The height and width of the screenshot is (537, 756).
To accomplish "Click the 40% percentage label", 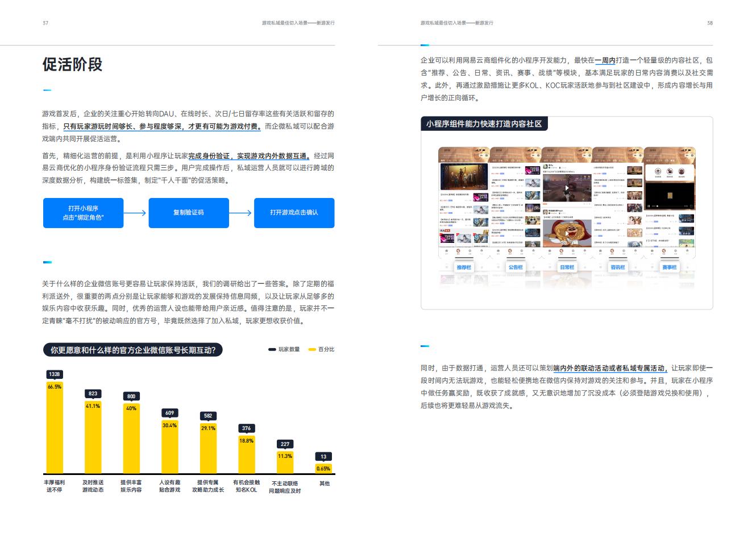I will [x=131, y=408].
